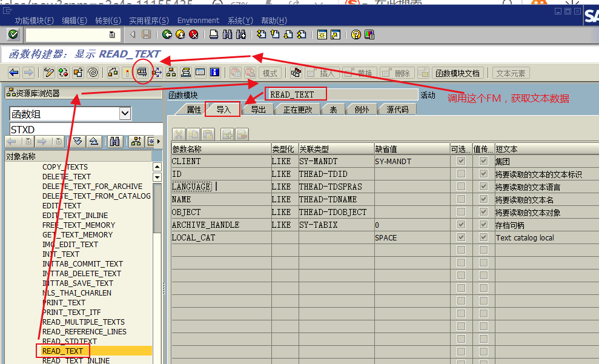Click Delete Row icon above parameter table
The height and width of the screenshot is (364, 599).
[x=242, y=134]
